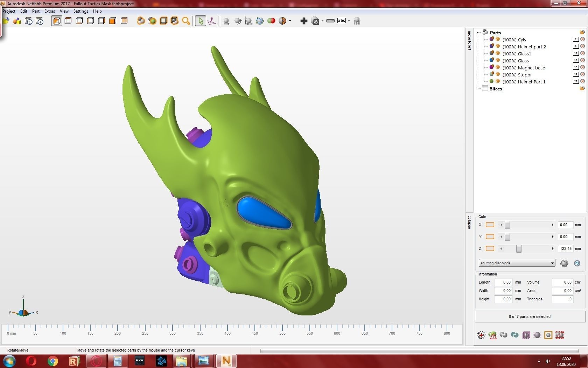
Task: Hide the Stopor part via eye icon
Action: pos(498,74)
